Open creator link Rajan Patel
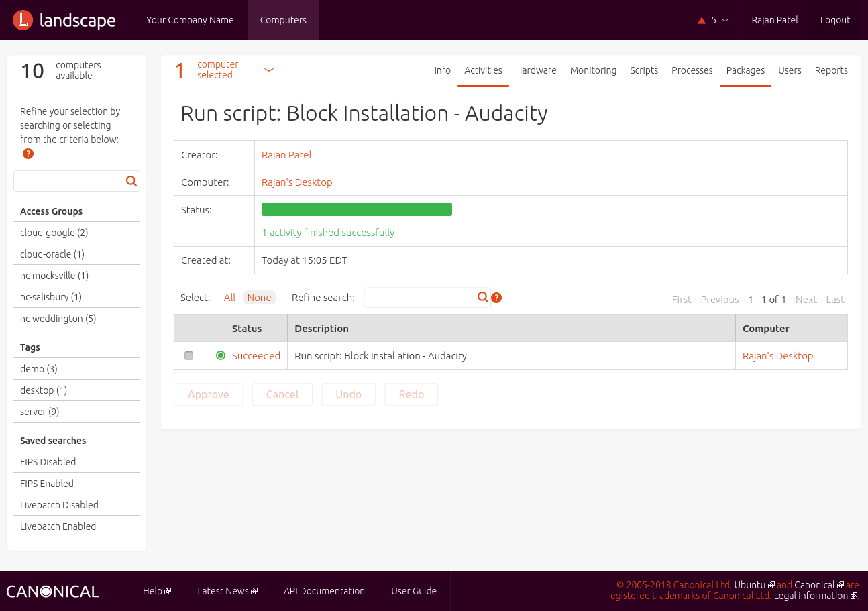The width and height of the screenshot is (868, 611). coord(286,154)
